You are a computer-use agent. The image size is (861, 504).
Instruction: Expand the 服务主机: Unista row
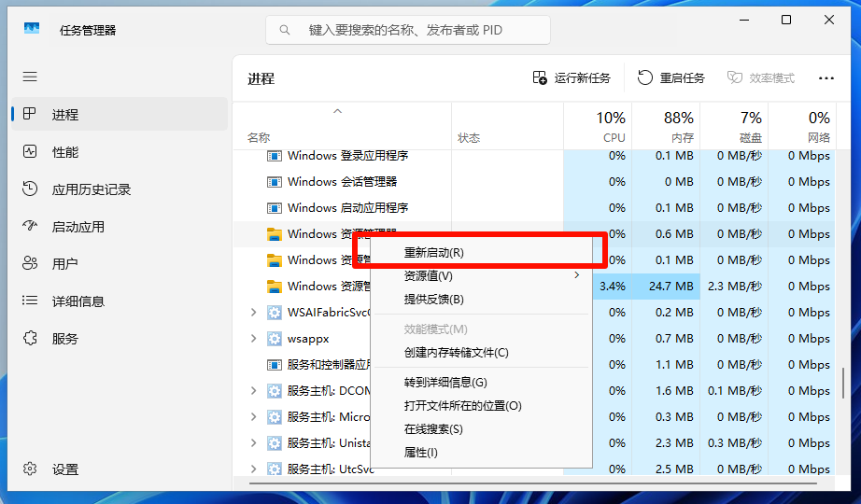[253, 442]
